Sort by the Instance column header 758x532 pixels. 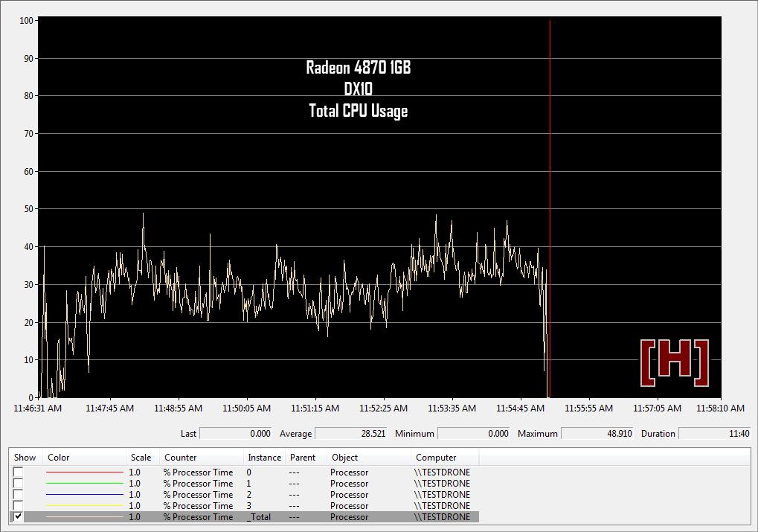(x=264, y=458)
